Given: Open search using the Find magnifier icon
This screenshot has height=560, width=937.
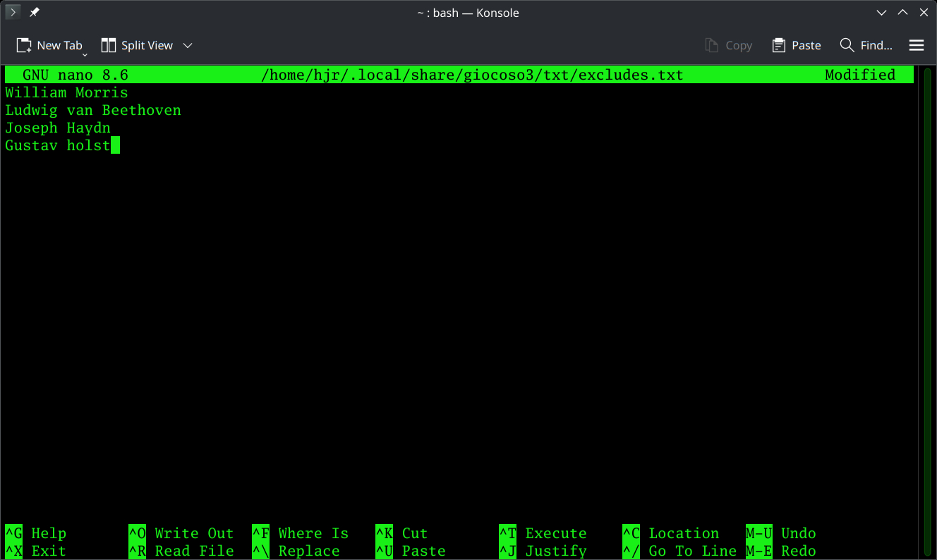Looking at the screenshot, I should [847, 44].
